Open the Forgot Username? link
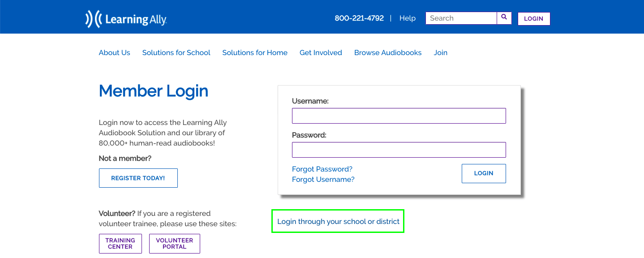The height and width of the screenshot is (258, 644). click(x=323, y=179)
